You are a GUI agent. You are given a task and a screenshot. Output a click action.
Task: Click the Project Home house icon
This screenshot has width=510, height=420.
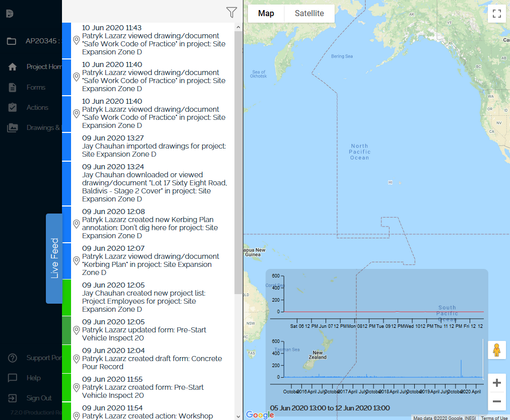tap(13, 67)
